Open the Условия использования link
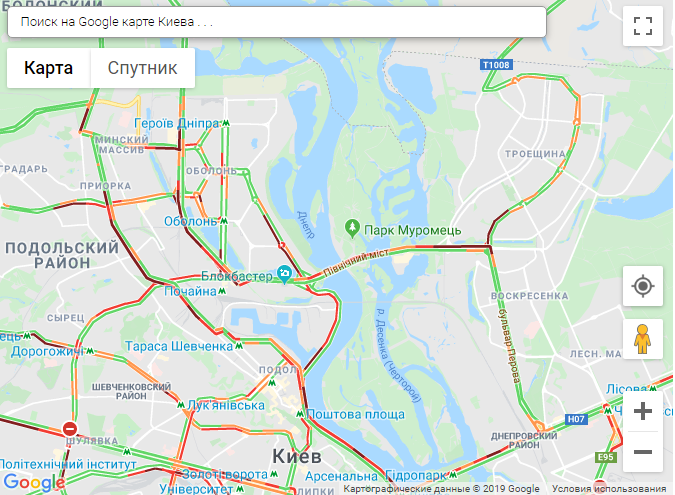Screen dimensions: 675x495 click(609, 489)
